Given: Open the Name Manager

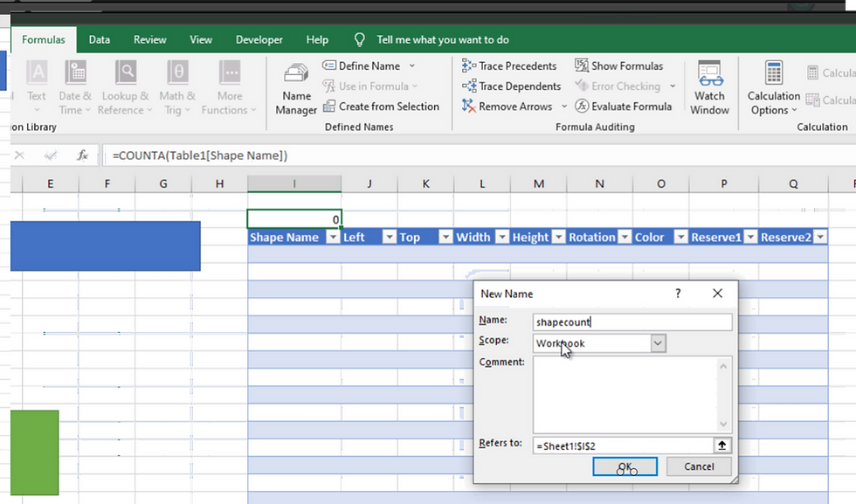Looking at the screenshot, I should tap(295, 87).
